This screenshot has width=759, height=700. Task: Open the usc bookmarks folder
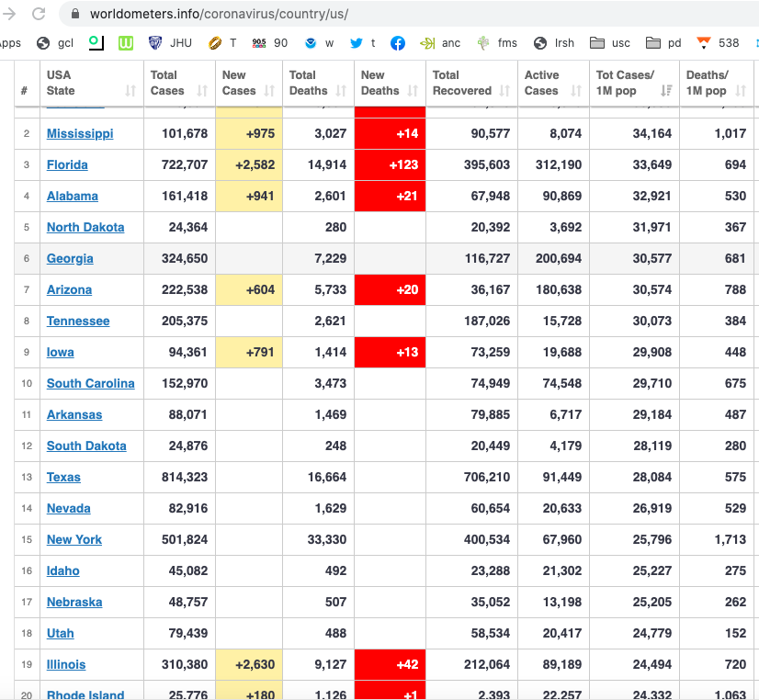tap(597, 43)
